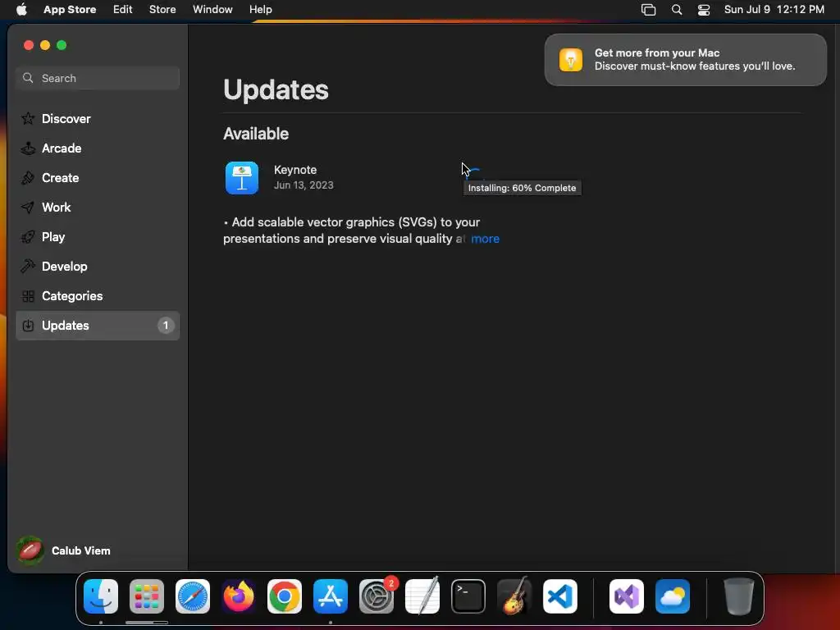Open Visual Studio from the Dock
The image size is (840, 630).
pyautogui.click(x=627, y=596)
